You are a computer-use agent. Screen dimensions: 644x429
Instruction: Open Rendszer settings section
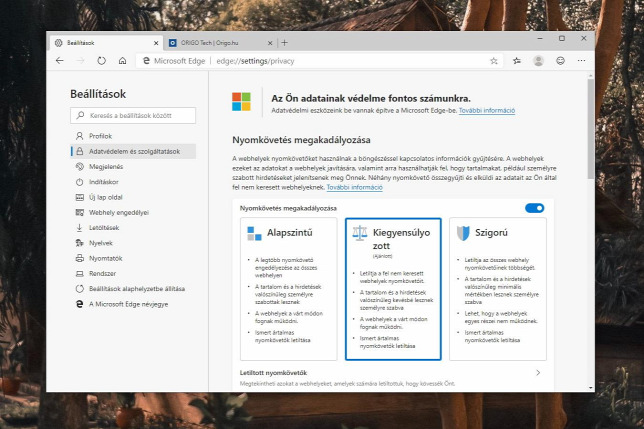point(133,273)
